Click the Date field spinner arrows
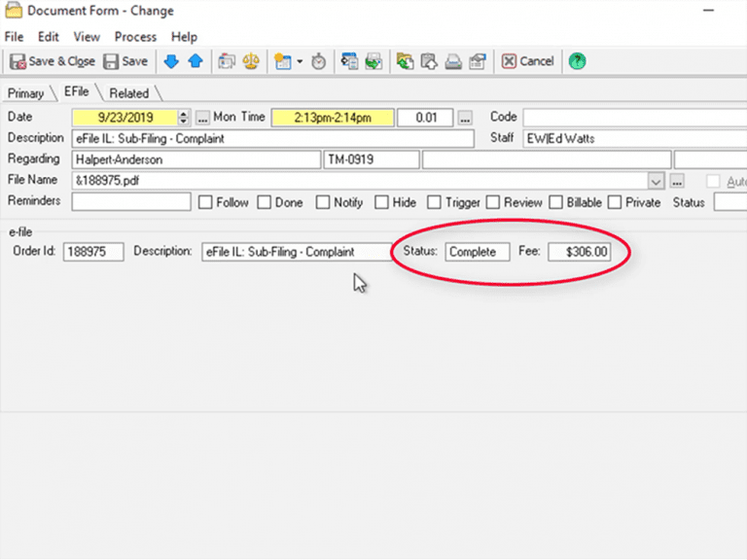 [186, 118]
